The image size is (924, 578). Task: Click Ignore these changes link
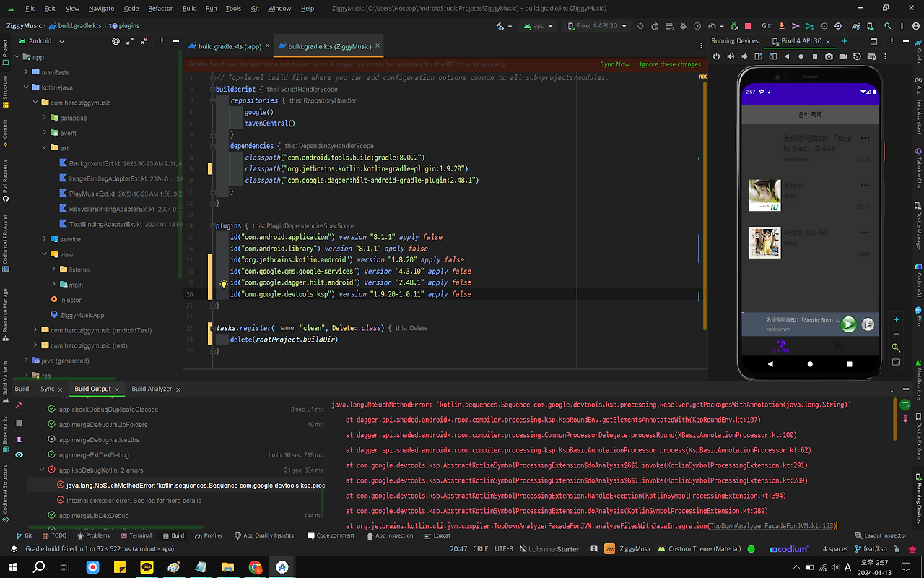(x=670, y=64)
